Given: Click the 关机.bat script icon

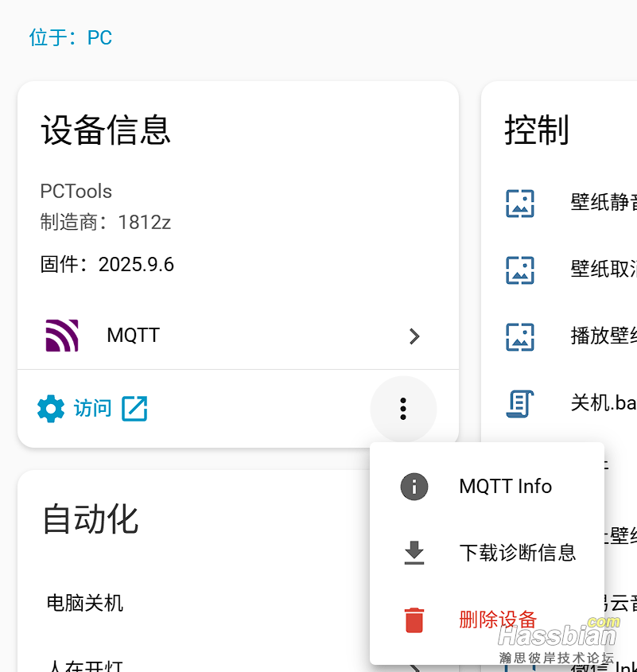Looking at the screenshot, I should click(520, 404).
